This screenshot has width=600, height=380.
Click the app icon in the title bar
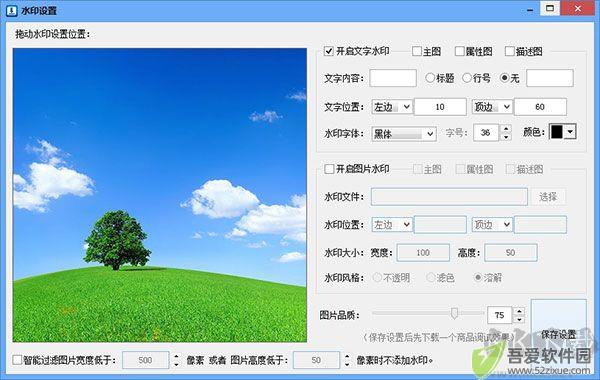pyautogui.click(x=11, y=10)
